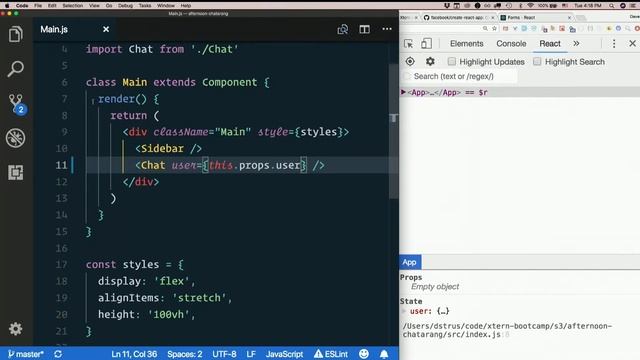
Task: Toggle the device toolbar icon in DevTools
Action: point(426,44)
